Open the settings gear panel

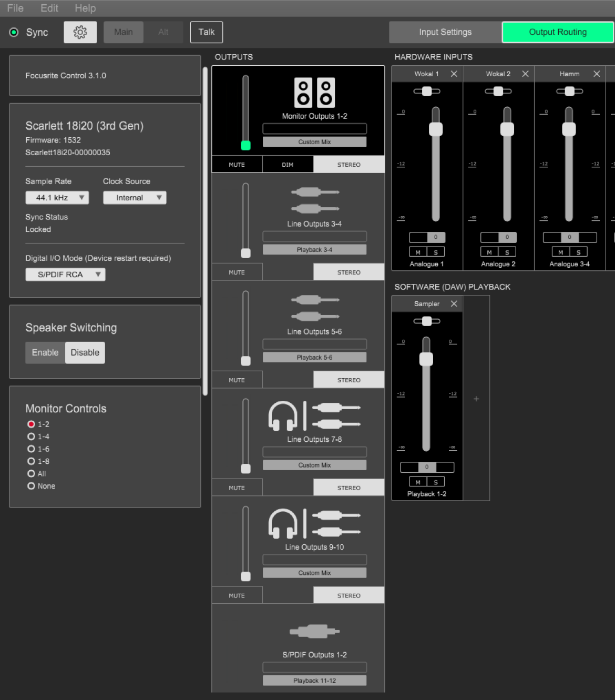click(80, 32)
